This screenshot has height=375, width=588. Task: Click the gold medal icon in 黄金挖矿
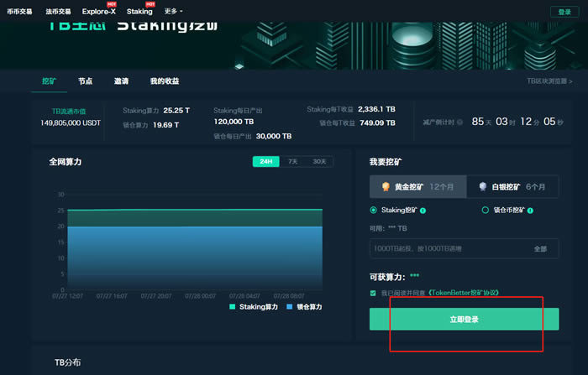pos(386,187)
